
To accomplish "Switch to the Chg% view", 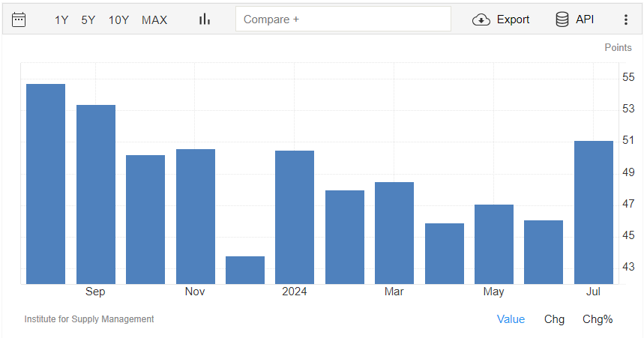I will pos(598,319).
